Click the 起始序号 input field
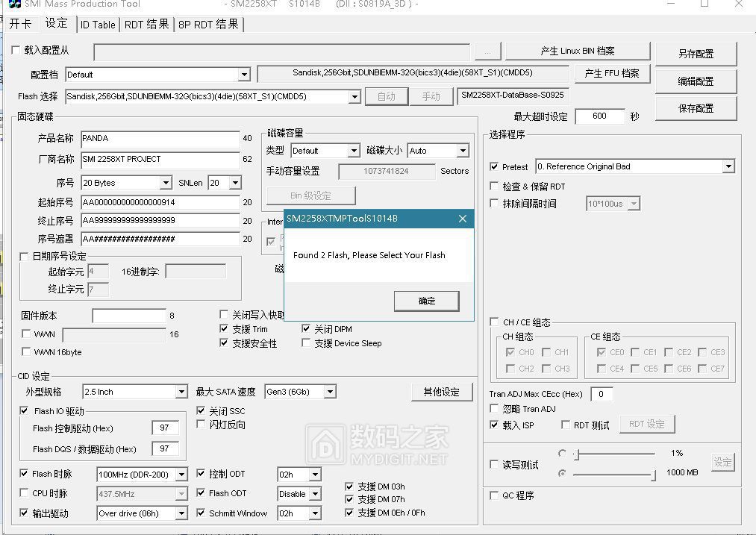This screenshot has width=756, height=535. 160,202
